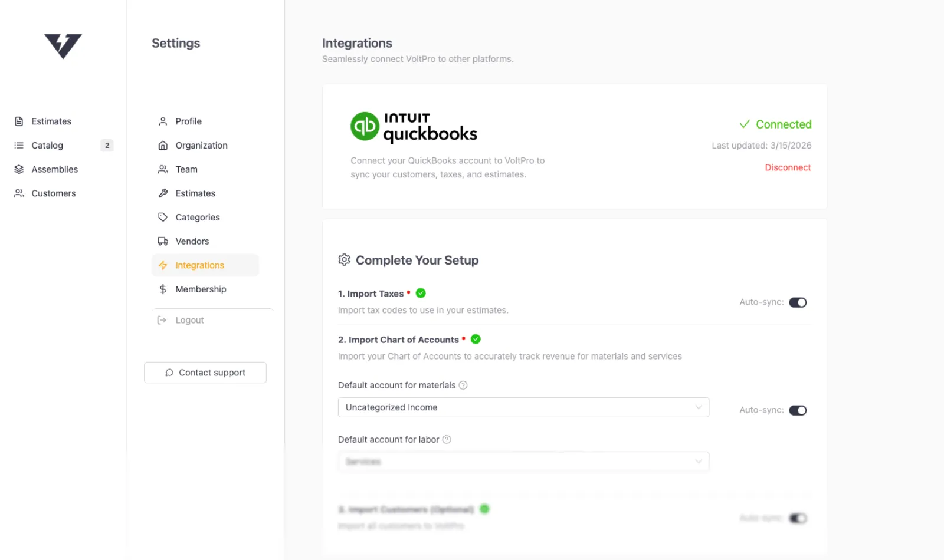Select the Integrations lightning bolt icon

point(162,265)
